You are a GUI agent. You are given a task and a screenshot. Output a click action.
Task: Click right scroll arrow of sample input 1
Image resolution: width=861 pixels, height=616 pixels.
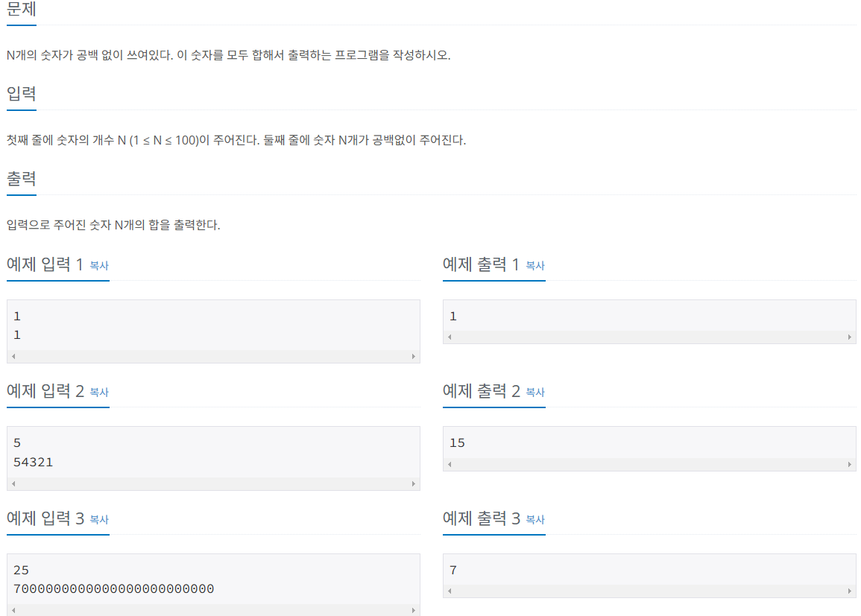(x=414, y=357)
